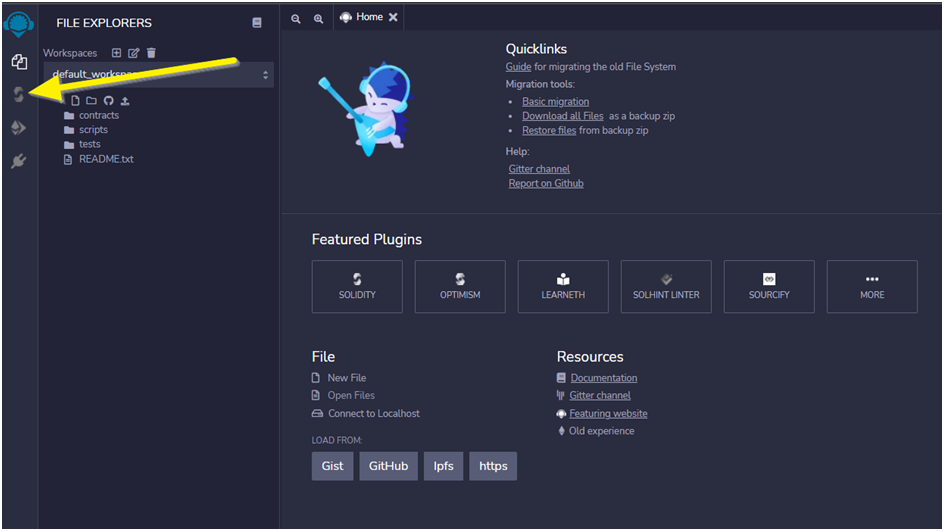Click the Basic migration link
944x531 pixels.
(556, 101)
